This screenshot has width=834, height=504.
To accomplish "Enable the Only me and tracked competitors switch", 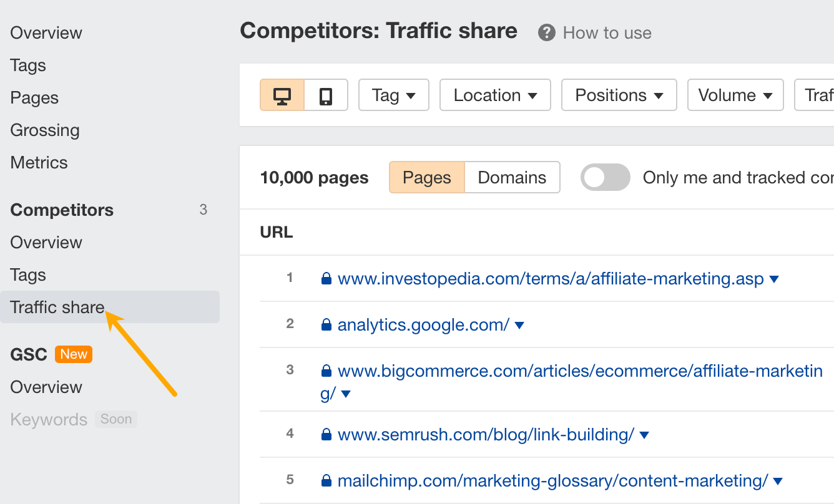I will (x=605, y=177).
